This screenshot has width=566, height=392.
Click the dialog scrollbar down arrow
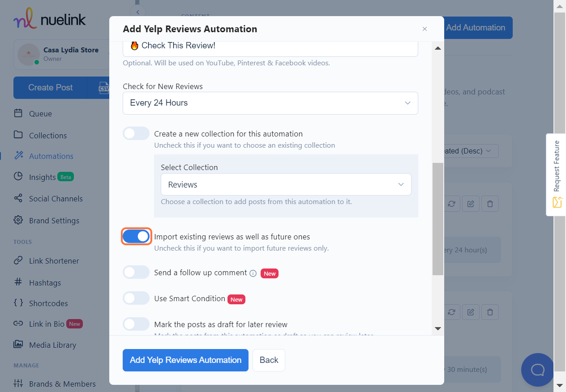pyautogui.click(x=438, y=329)
